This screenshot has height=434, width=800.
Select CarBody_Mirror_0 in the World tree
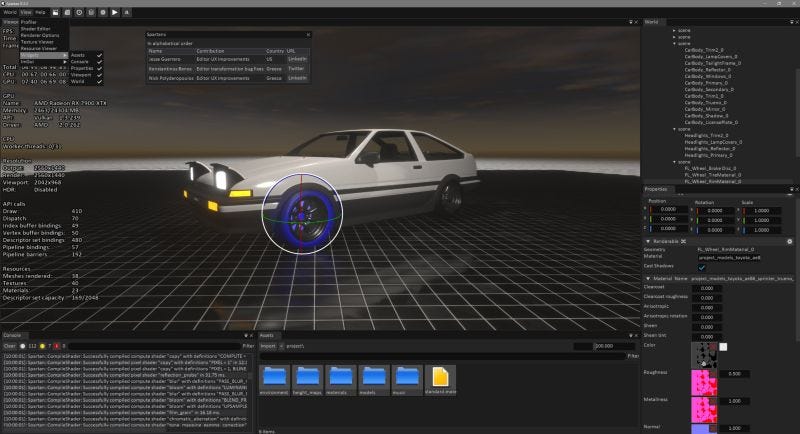click(x=705, y=109)
